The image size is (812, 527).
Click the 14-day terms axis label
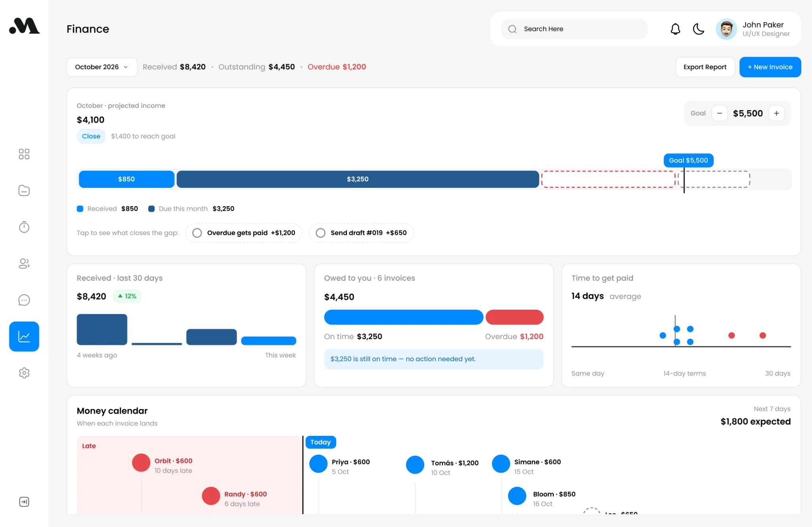(x=684, y=373)
